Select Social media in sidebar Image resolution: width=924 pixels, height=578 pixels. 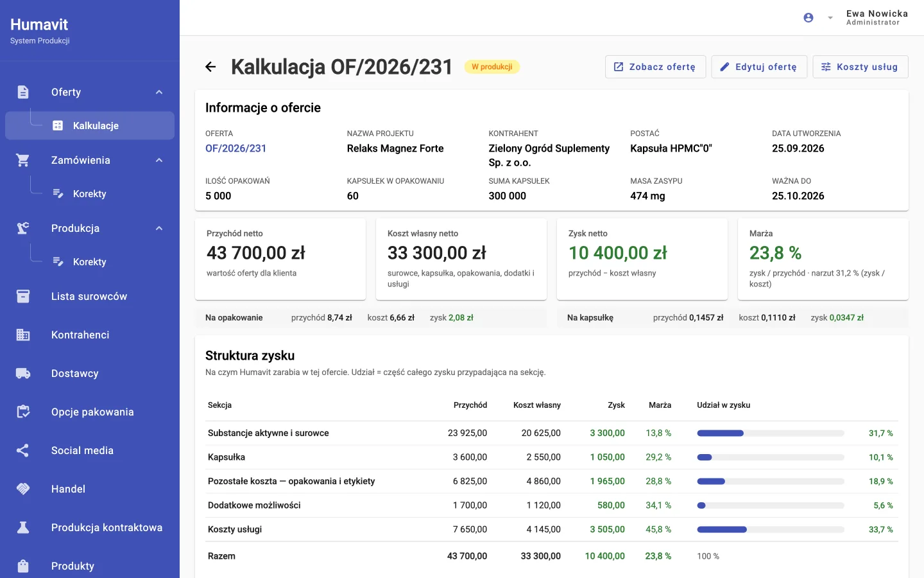pyautogui.click(x=90, y=450)
